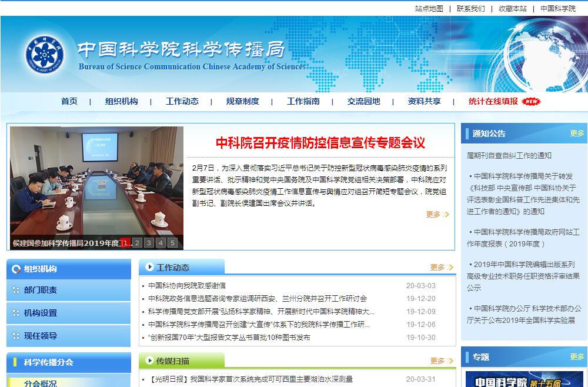Click the 联系我们 top link
The width and height of the screenshot is (588, 387).
470,9
